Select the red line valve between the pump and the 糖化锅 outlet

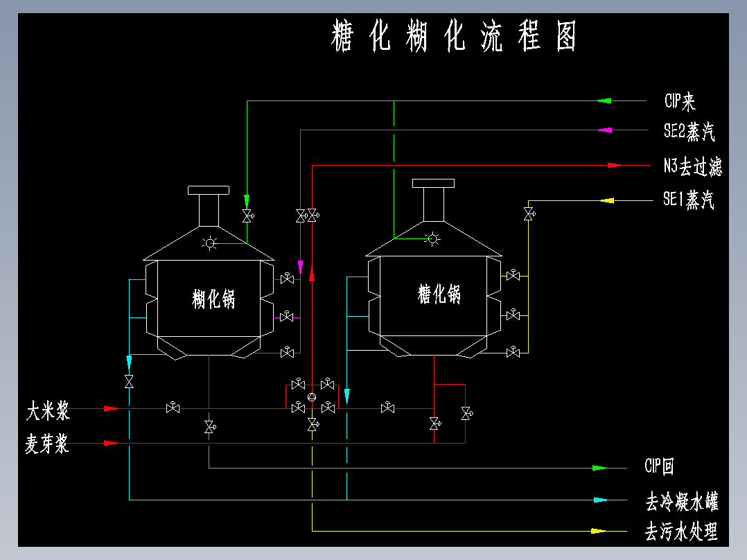click(388, 408)
